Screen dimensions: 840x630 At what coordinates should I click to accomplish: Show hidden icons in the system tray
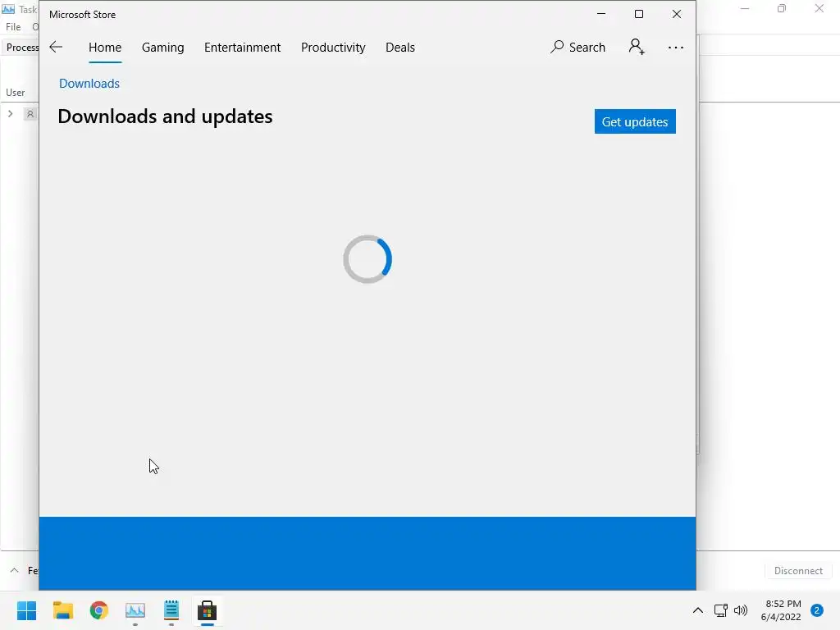(x=697, y=610)
